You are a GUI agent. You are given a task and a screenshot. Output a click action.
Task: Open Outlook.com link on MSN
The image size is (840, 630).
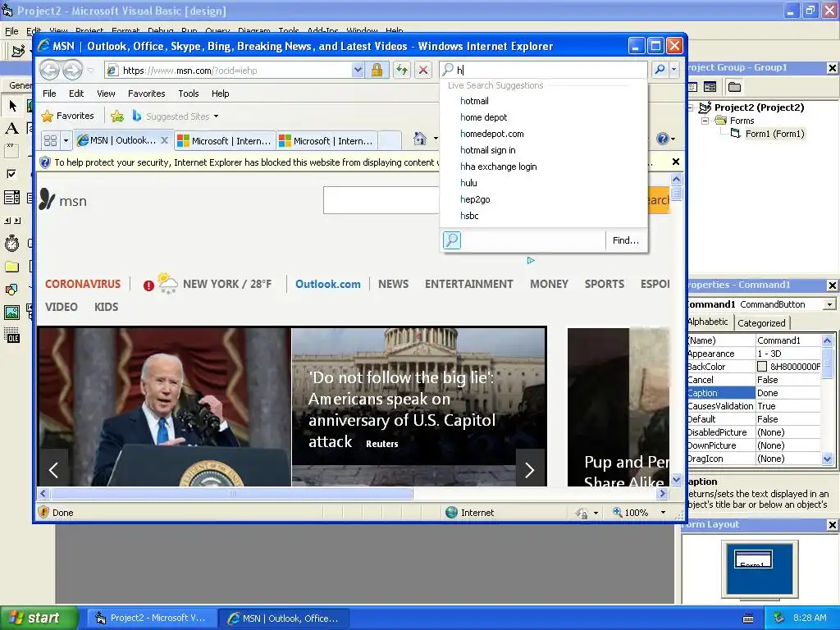[328, 284]
